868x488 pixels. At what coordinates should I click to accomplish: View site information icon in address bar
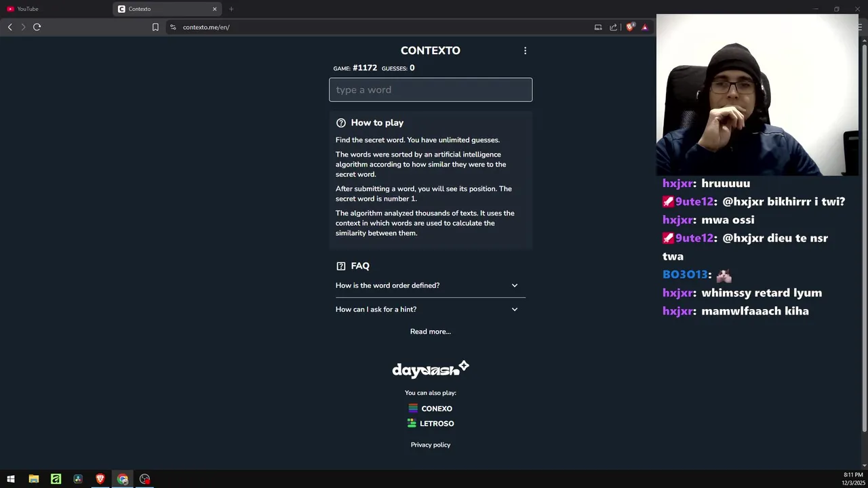(x=173, y=27)
